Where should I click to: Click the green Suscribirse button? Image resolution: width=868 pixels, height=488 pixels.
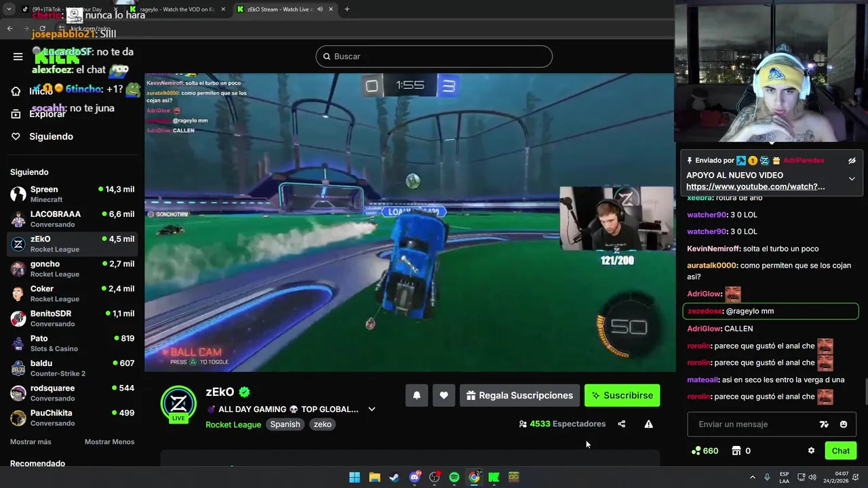pos(622,395)
